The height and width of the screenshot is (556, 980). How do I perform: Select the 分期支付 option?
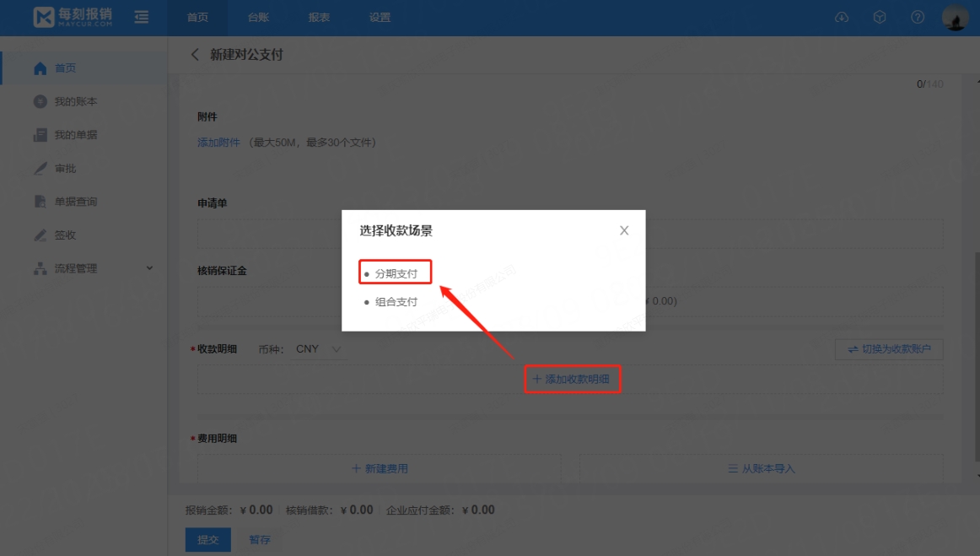click(x=395, y=273)
